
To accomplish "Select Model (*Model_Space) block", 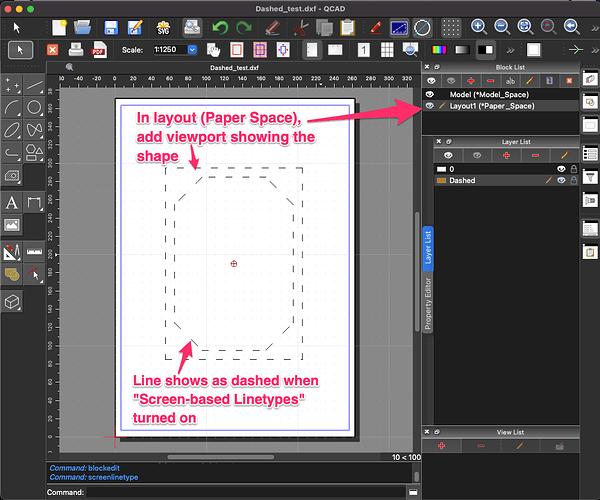I will pos(501,94).
